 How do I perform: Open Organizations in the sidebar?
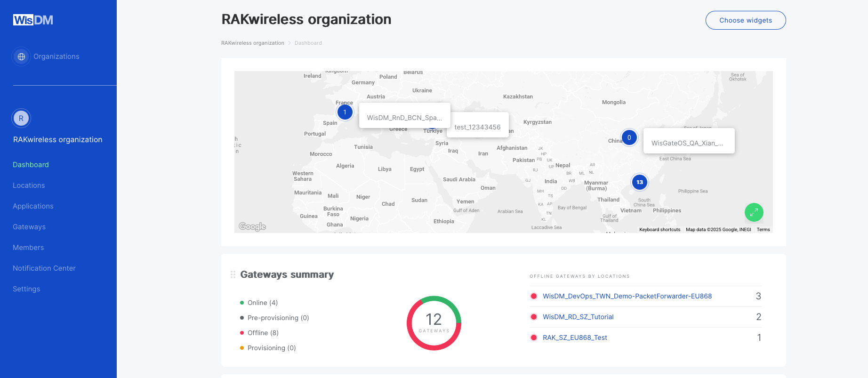(56, 56)
